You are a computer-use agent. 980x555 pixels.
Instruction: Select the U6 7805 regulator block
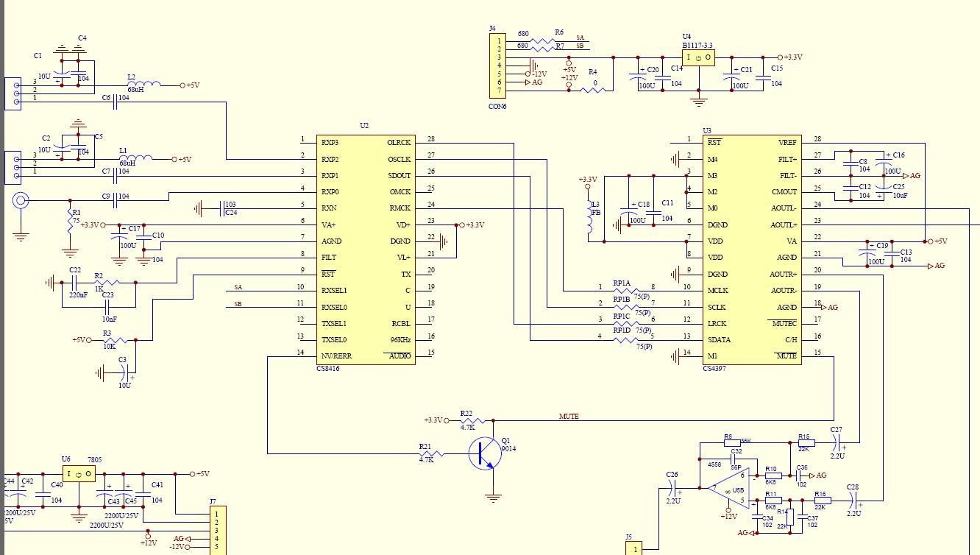coord(79,473)
